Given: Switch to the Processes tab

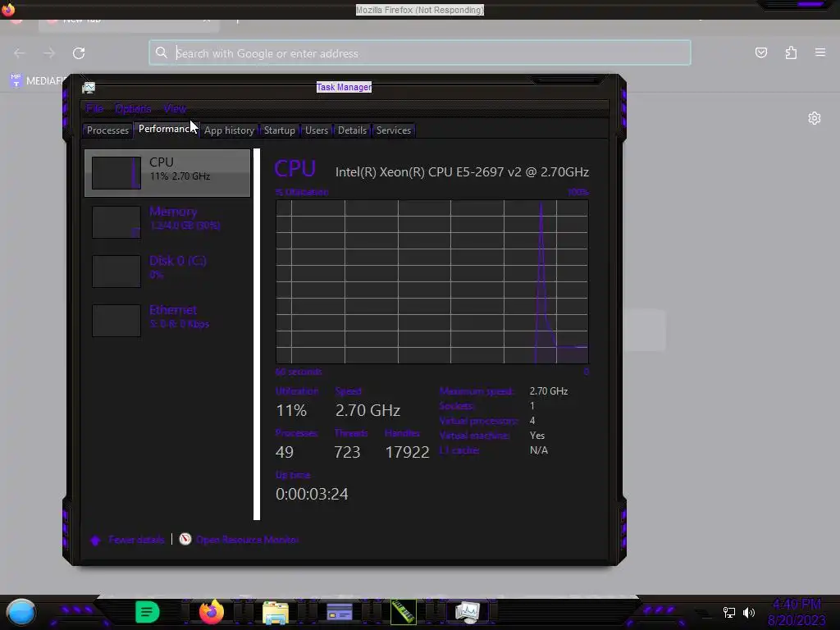Looking at the screenshot, I should coord(107,130).
